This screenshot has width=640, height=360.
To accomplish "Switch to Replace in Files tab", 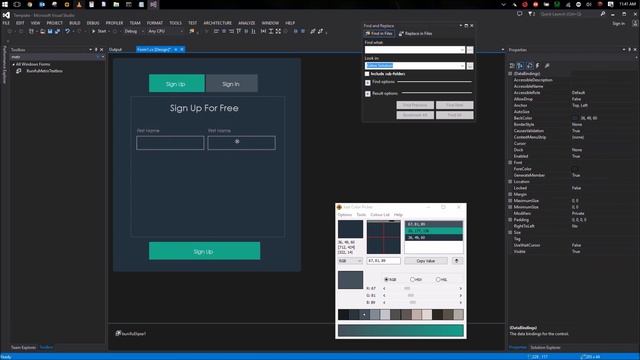I will 416,33.
